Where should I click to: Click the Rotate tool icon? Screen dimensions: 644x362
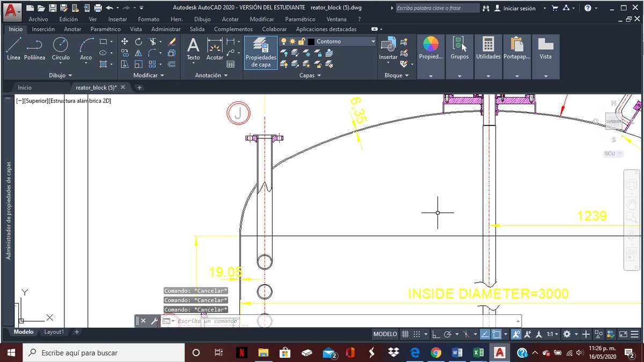(138, 42)
